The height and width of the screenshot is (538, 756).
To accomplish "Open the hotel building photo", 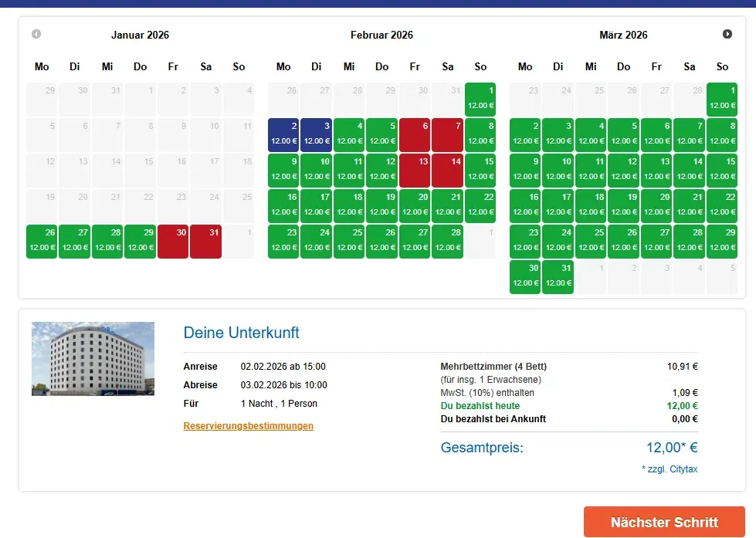I will [x=93, y=358].
